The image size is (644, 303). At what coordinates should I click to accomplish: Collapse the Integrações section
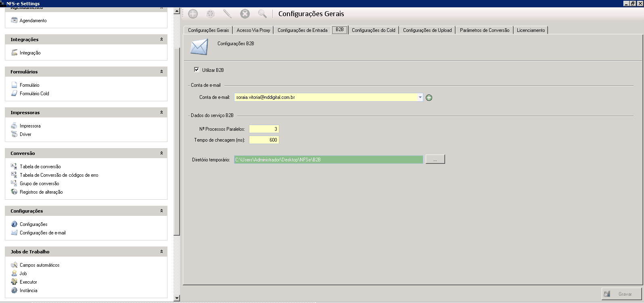161,40
